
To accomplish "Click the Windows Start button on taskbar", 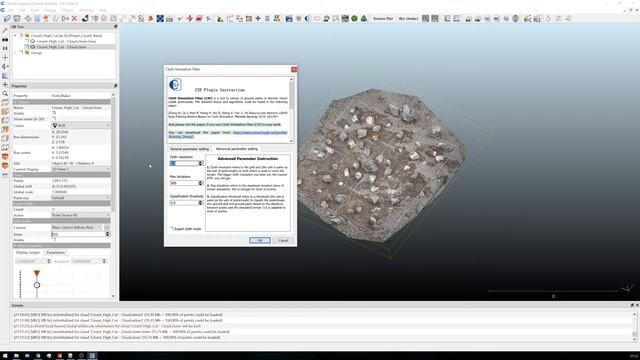I will tap(5, 356).
